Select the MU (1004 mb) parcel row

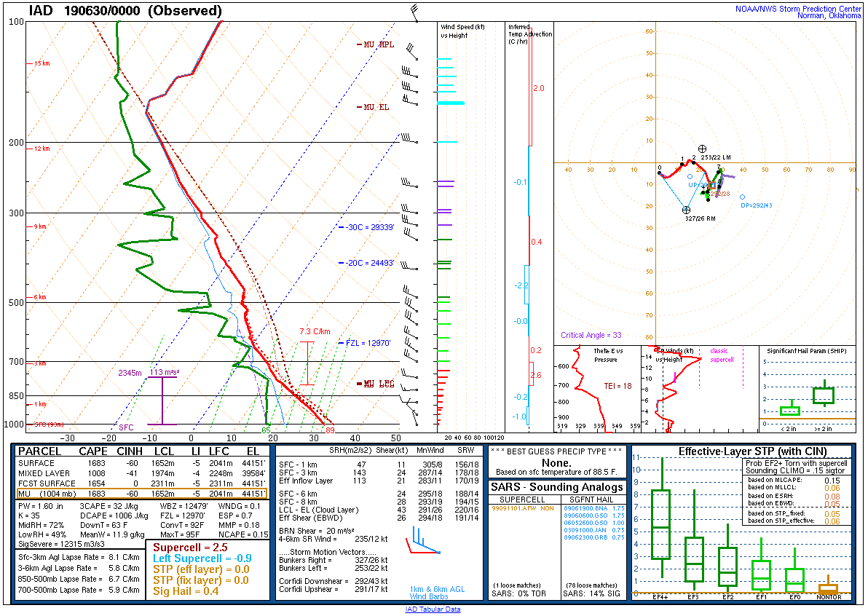[142, 494]
